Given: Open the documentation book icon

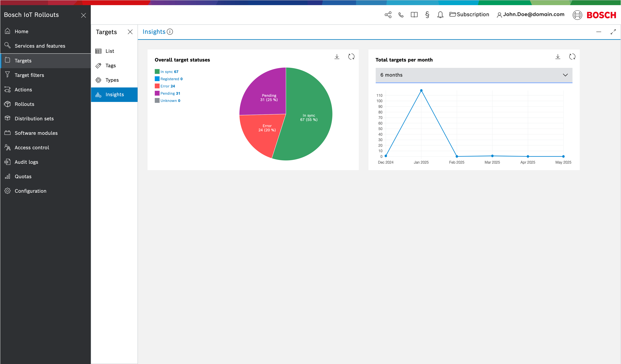Looking at the screenshot, I should coord(414,15).
